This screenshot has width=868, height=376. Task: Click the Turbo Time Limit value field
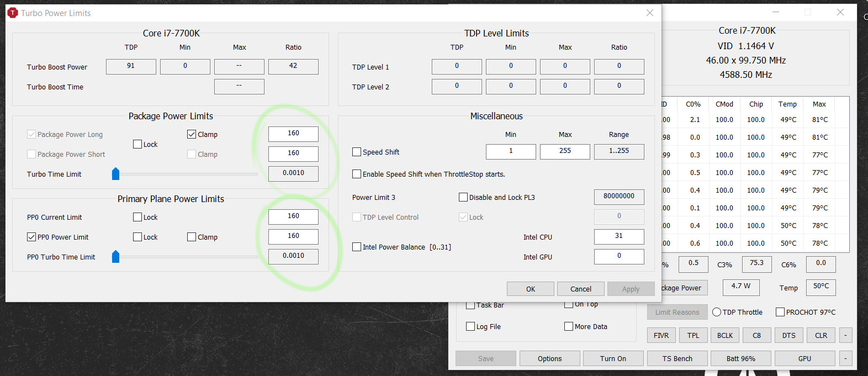(x=293, y=173)
